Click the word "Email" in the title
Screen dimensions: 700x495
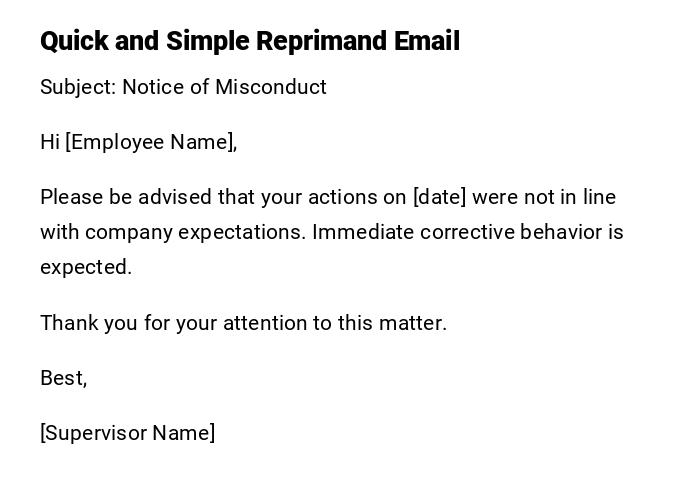coord(427,41)
